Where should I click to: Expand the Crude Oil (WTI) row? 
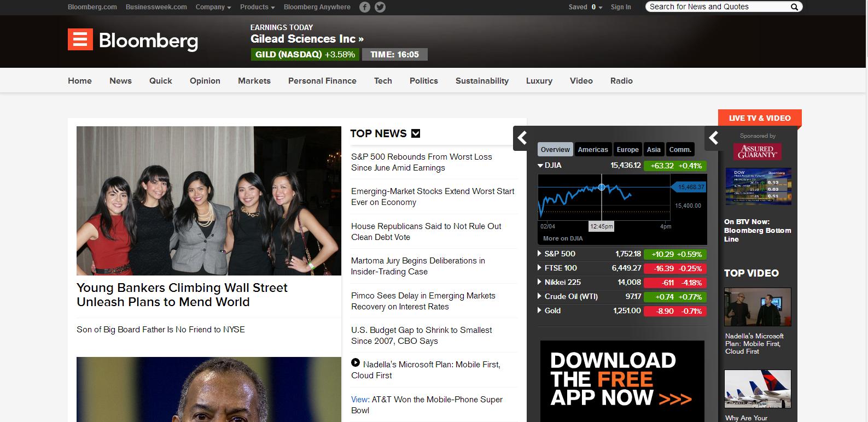pos(540,296)
